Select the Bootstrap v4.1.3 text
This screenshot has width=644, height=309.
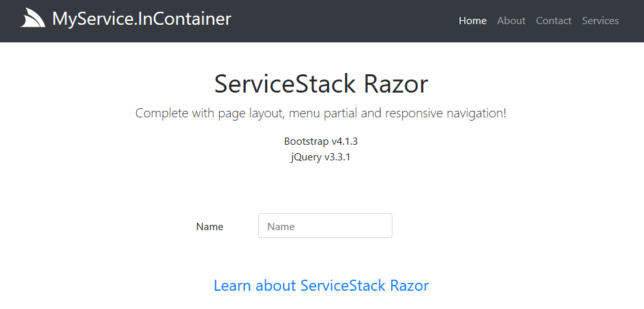[x=321, y=141]
